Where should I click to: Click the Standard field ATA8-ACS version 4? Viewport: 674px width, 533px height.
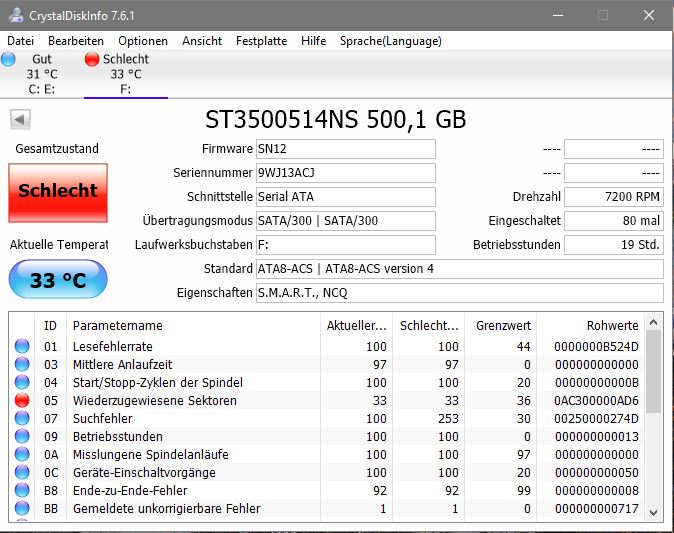click(460, 269)
